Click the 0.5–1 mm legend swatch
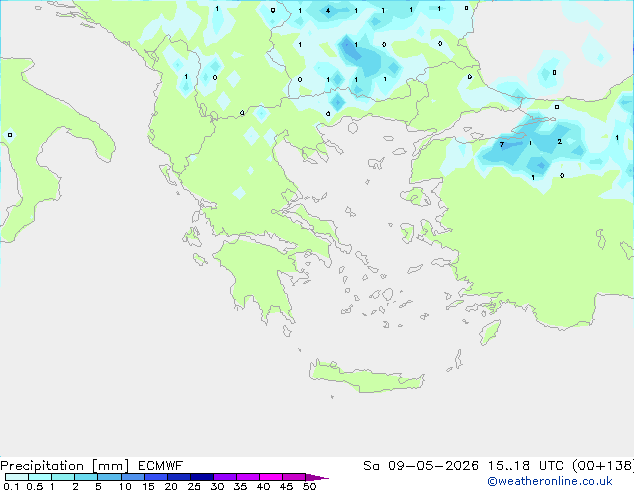 point(40,477)
